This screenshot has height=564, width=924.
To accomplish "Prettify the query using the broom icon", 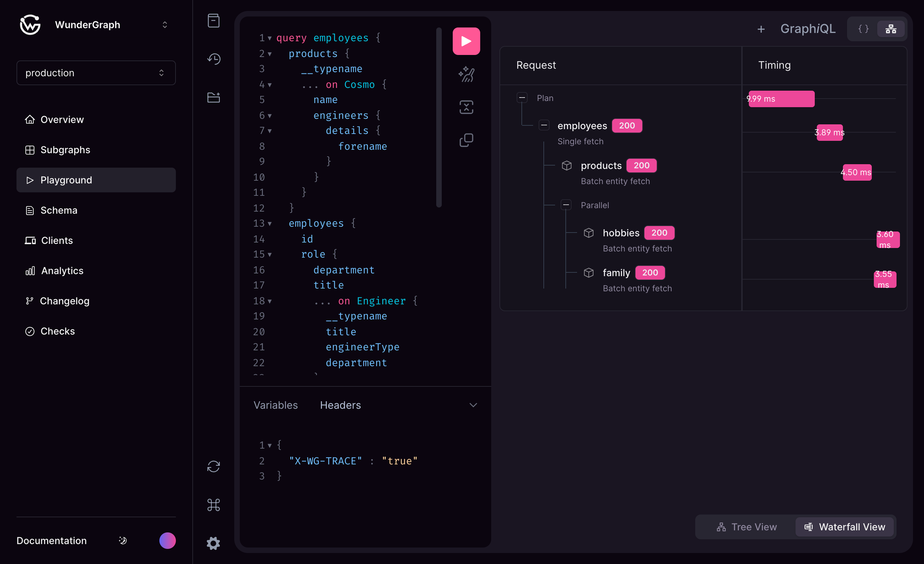I will (466, 74).
